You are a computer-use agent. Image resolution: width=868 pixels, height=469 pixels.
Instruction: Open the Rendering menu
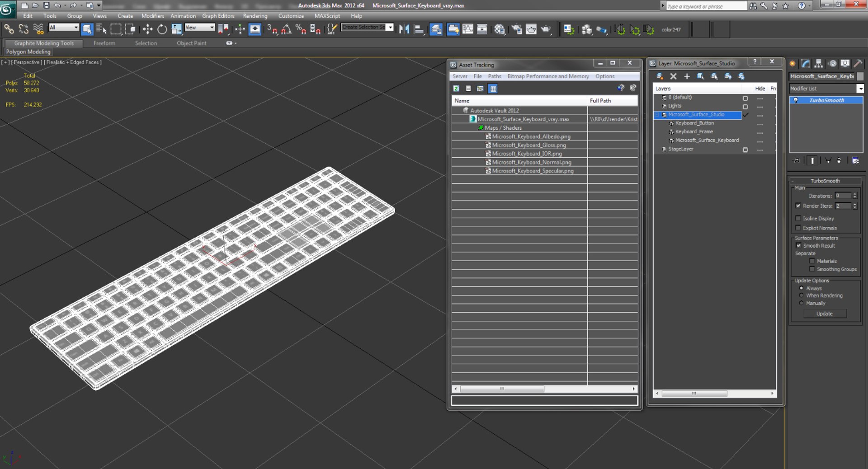(255, 16)
